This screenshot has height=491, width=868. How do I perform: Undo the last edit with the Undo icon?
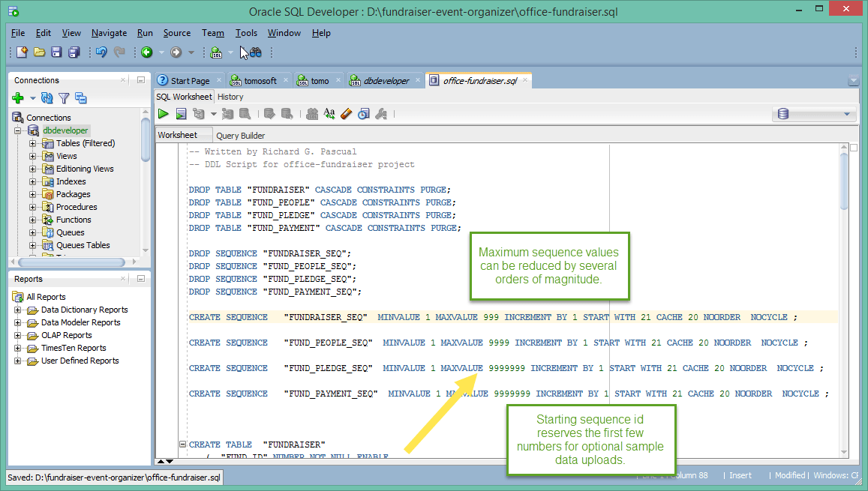pos(101,52)
